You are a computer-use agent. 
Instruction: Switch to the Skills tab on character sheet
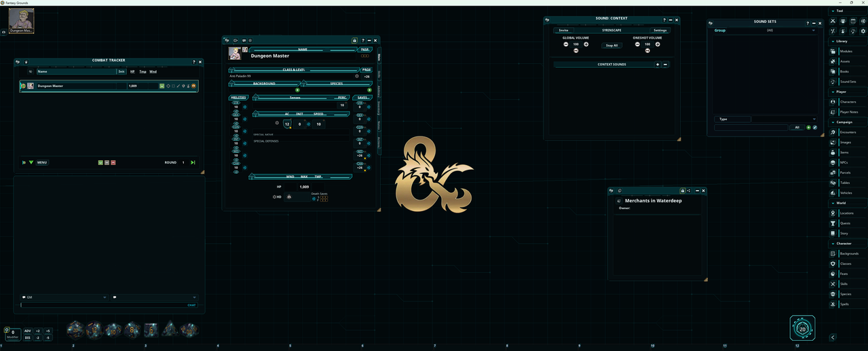click(x=379, y=75)
